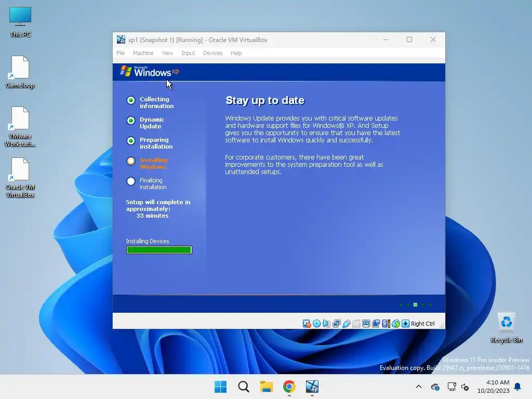Viewport: 532px width, 399px height.
Task: Maximize the VirtualBox window
Action: [409, 39]
